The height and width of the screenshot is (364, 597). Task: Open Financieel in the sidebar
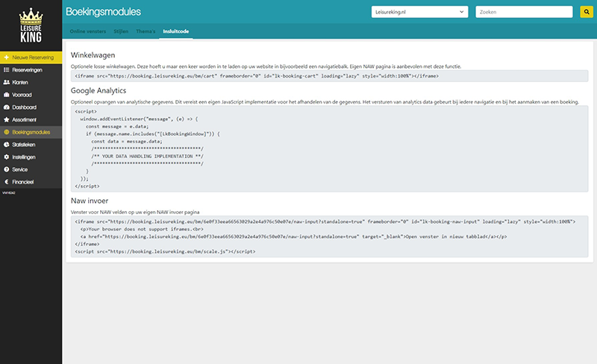(x=31, y=182)
